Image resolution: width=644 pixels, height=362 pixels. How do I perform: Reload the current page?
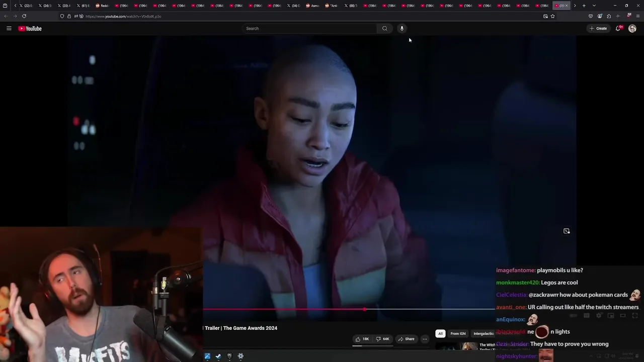(24, 16)
